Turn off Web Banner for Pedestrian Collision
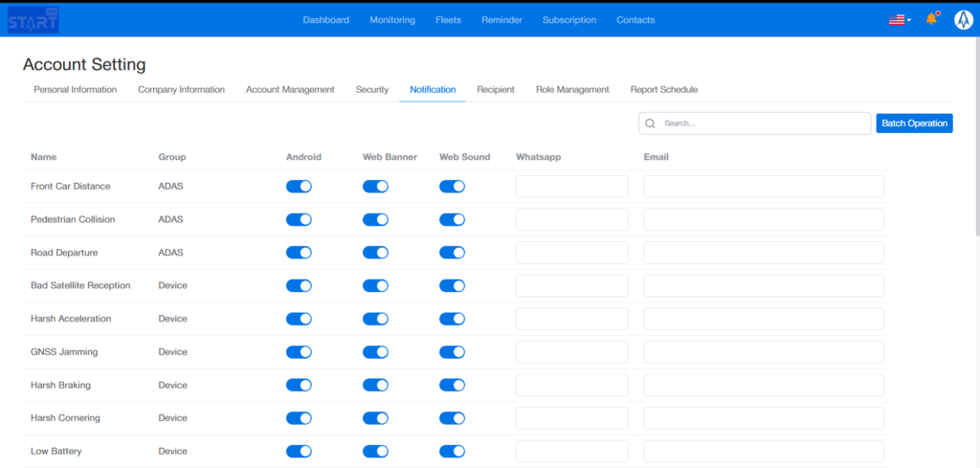The image size is (980, 468). tap(375, 219)
